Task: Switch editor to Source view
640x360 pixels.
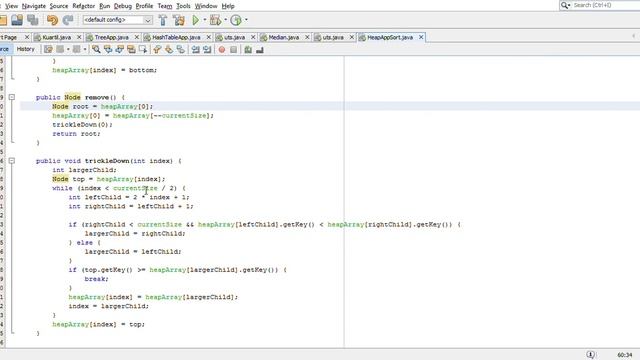Action: tap(4, 49)
